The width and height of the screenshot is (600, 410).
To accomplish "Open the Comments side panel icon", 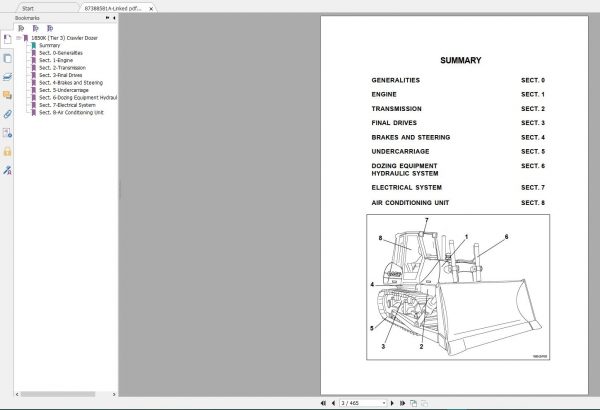I will pos(7,95).
